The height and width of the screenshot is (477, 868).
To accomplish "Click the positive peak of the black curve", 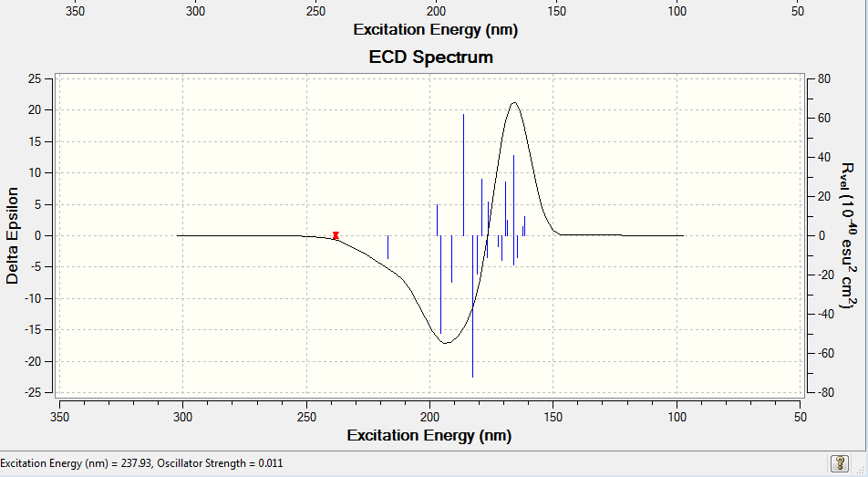I will [x=514, y=103].
